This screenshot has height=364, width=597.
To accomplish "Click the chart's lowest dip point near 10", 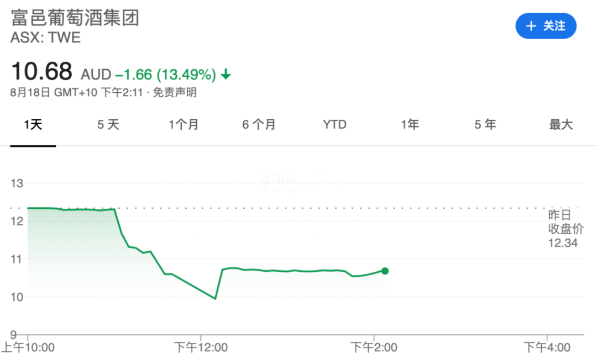I will (215, 299).
